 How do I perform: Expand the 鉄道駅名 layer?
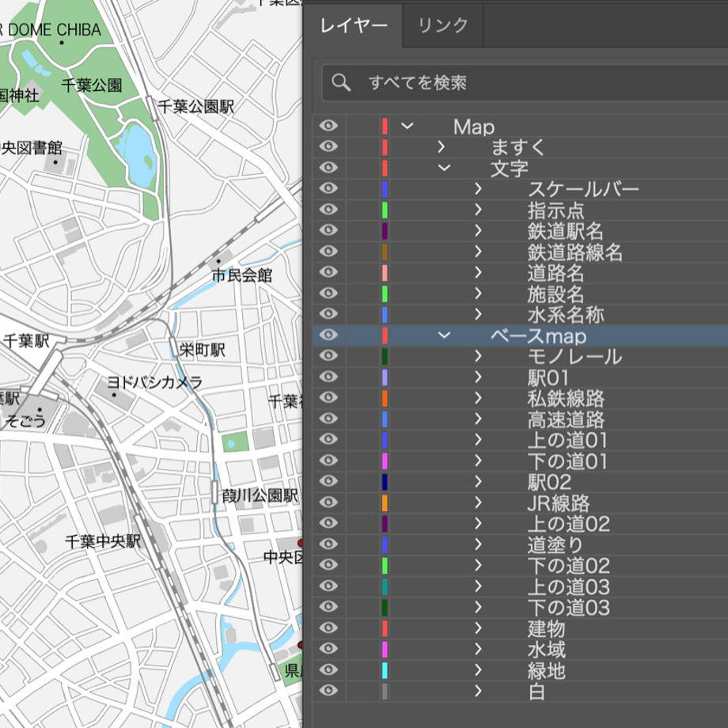pyautogui.click(x=478, y=230)
